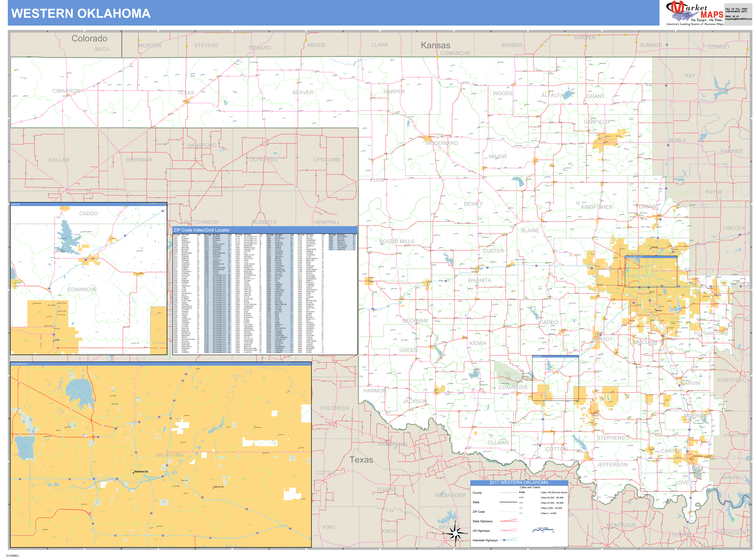The image size is (756, 558).
Task: Click the green ZIP Code line sample in legend
Action: point(508,512)
